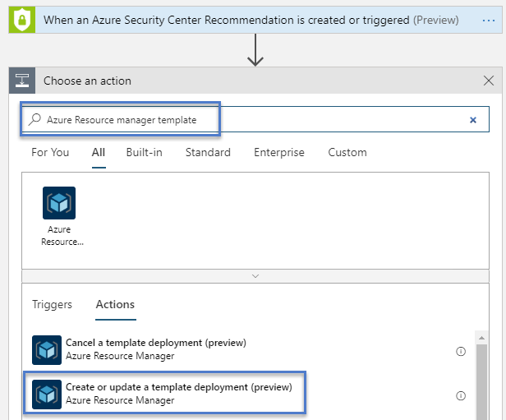Collapse the connectors list with the chevron
Viewport: 506px width, 420px height.
click(255, 276)
